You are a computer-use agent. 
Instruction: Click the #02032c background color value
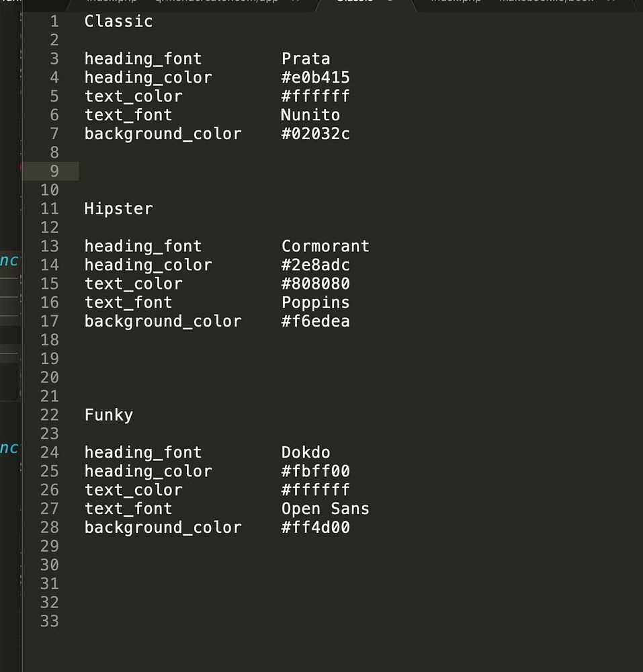(315, 134)
